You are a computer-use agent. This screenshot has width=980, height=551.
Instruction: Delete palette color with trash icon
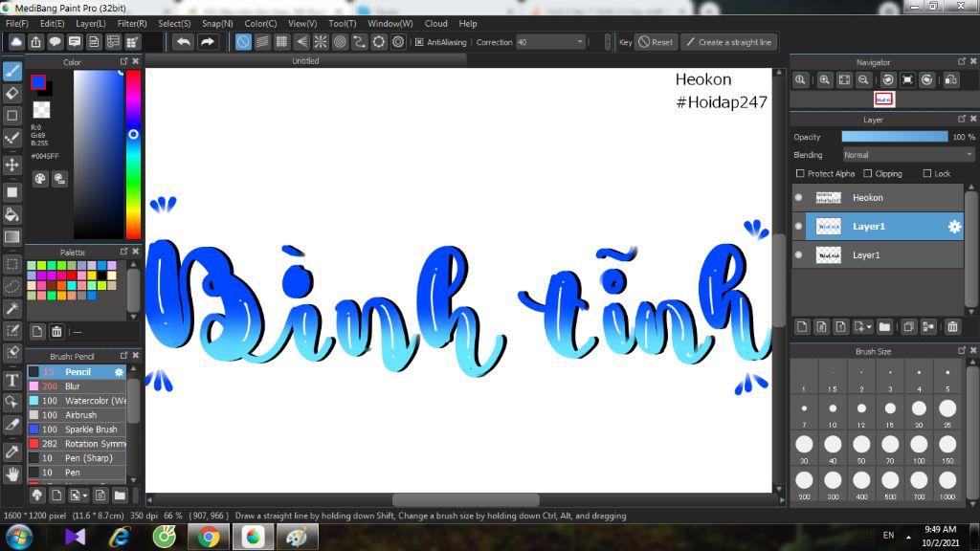[56, 332]
